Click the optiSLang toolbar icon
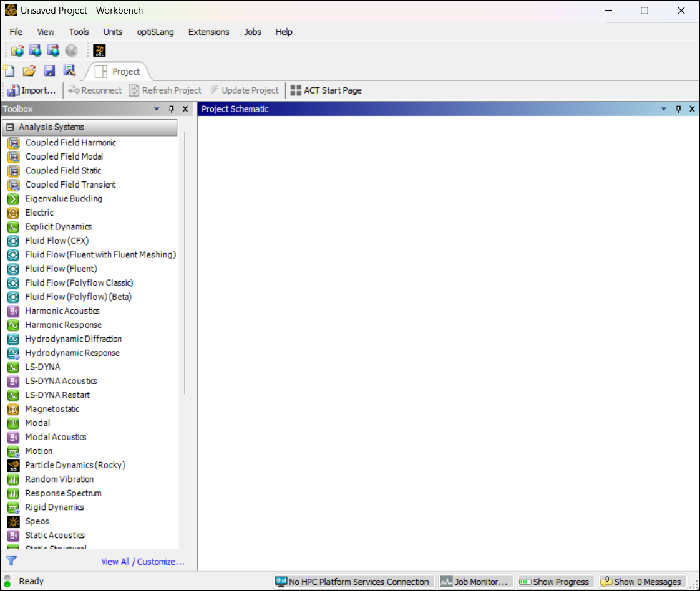Image resolution: width=700 pixels, height=591 pixels. (x=99, y=50)
